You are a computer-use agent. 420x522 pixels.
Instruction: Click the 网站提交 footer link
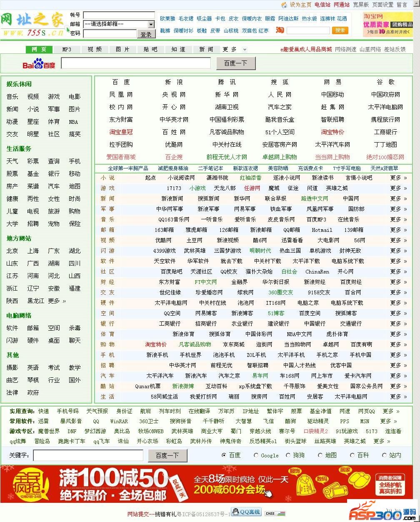point(138,514)
